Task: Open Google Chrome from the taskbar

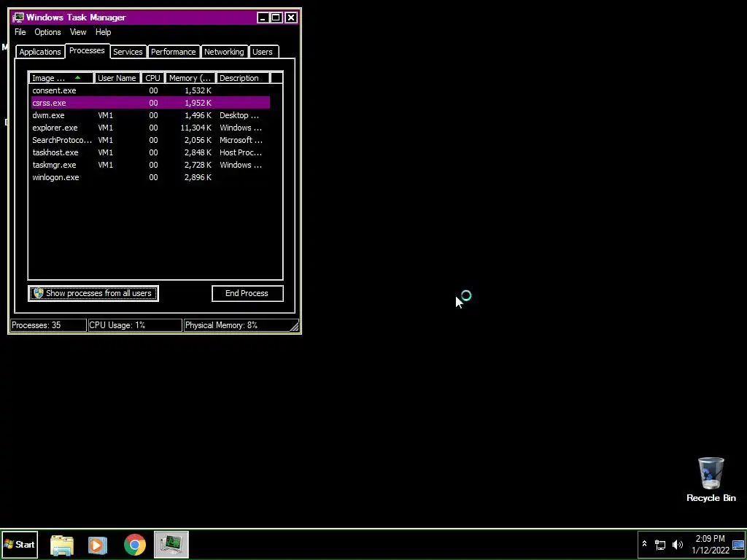Action: coord(135,545)
